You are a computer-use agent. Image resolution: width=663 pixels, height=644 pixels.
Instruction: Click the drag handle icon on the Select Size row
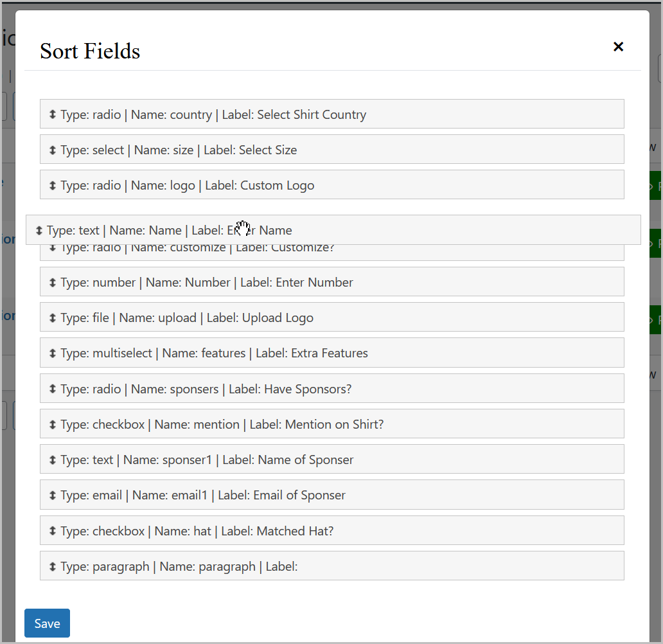coord(51,149)
